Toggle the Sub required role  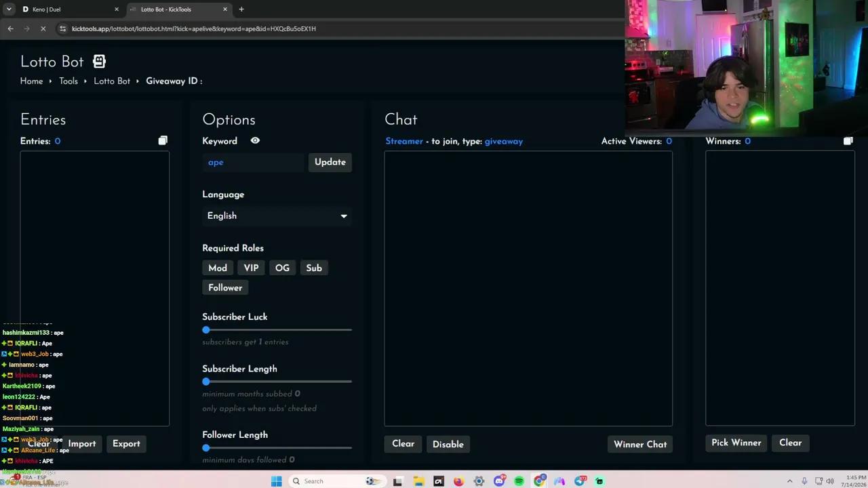(314, 268)
